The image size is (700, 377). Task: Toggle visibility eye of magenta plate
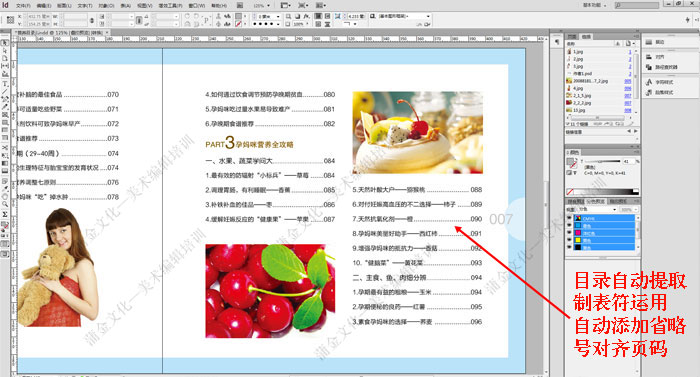pos(569,233)
